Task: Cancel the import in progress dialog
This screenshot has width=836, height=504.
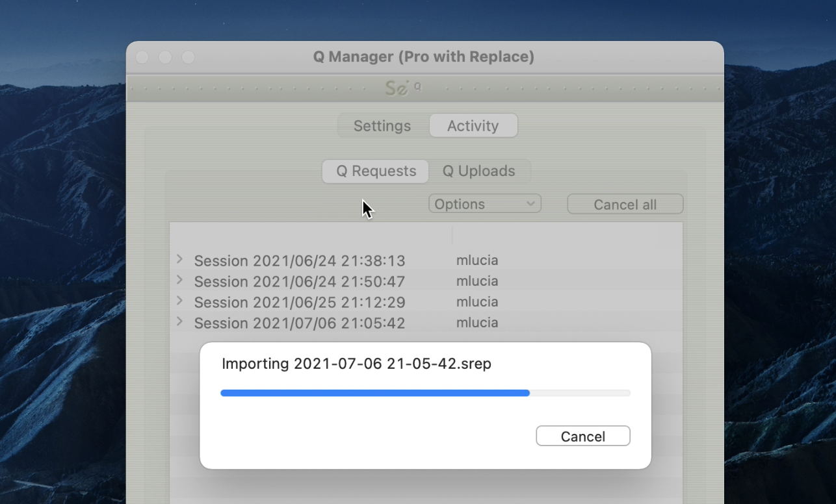Action: [582, 436]
